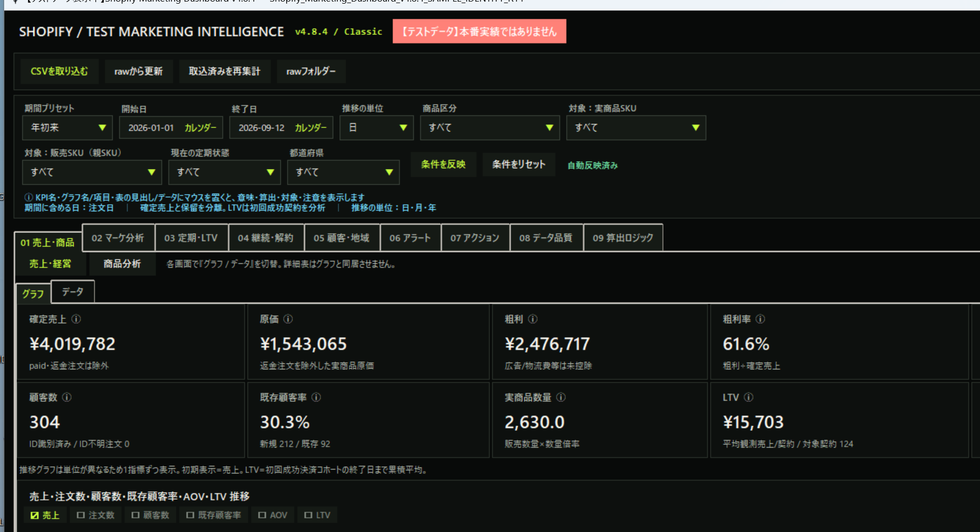Open the rawフォルダー button
The width and height of the screenshot is (980, 532).
point(311,71)
